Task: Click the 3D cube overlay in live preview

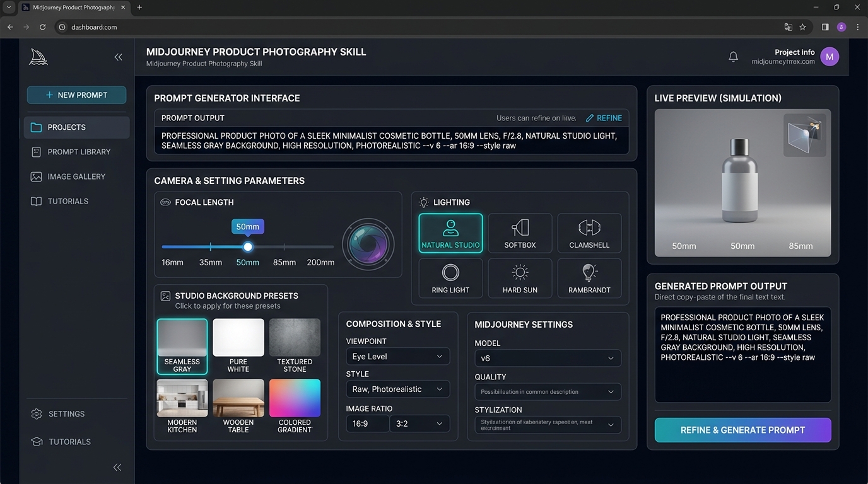Action: [x=804, y=135]
